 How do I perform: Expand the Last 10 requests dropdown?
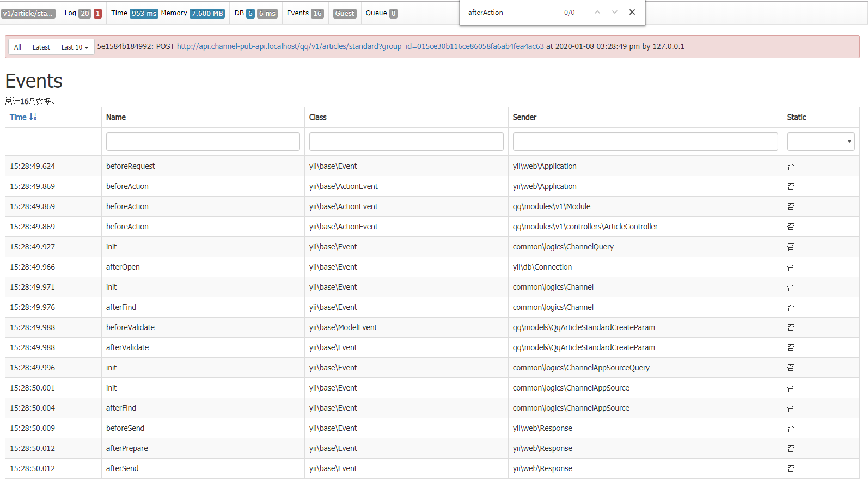point(75,47)
